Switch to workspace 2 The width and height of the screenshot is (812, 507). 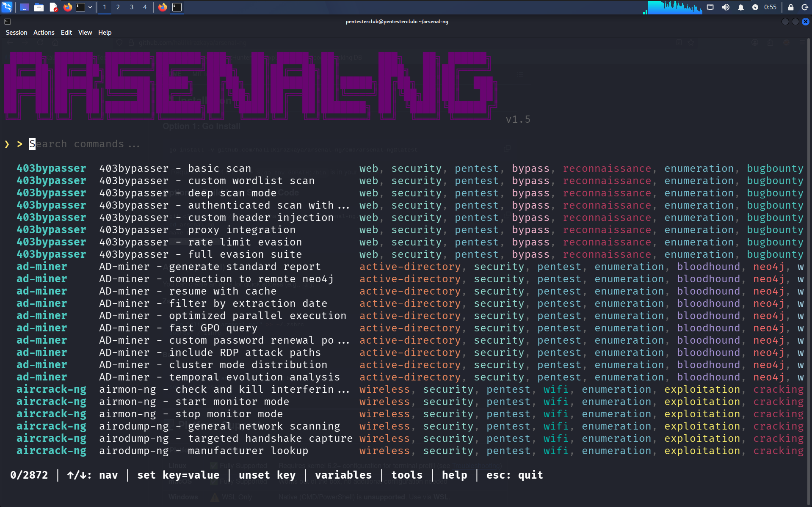tap(118, 7)
